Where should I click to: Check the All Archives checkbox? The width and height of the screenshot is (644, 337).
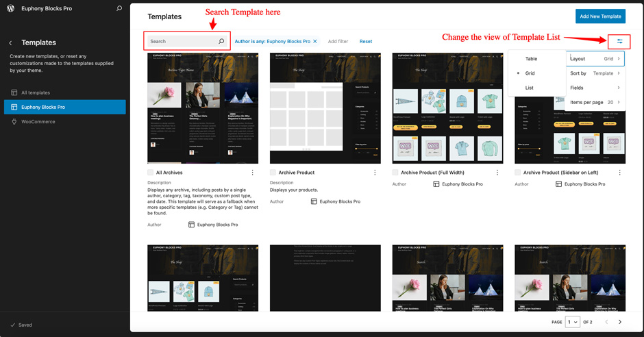coord(151,173)
